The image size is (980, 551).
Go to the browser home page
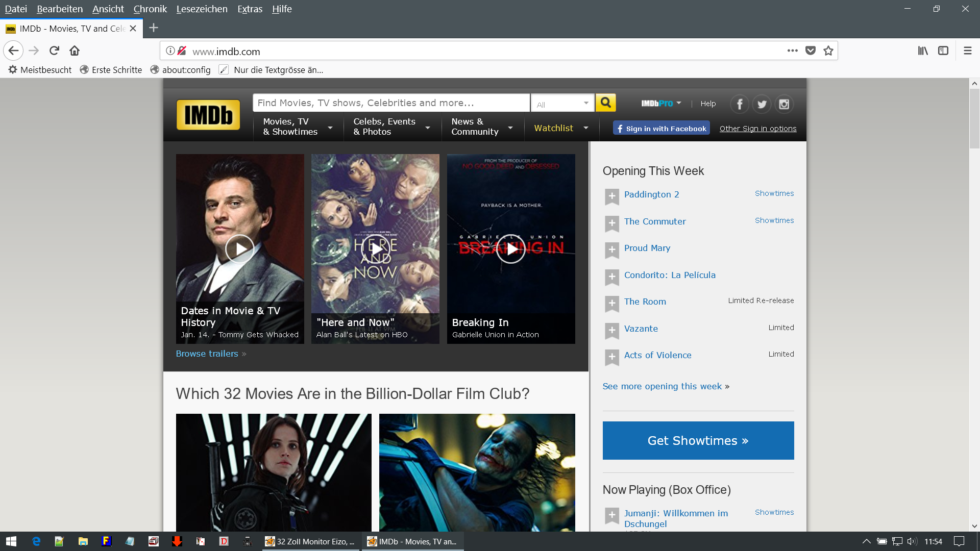point(75,51)
